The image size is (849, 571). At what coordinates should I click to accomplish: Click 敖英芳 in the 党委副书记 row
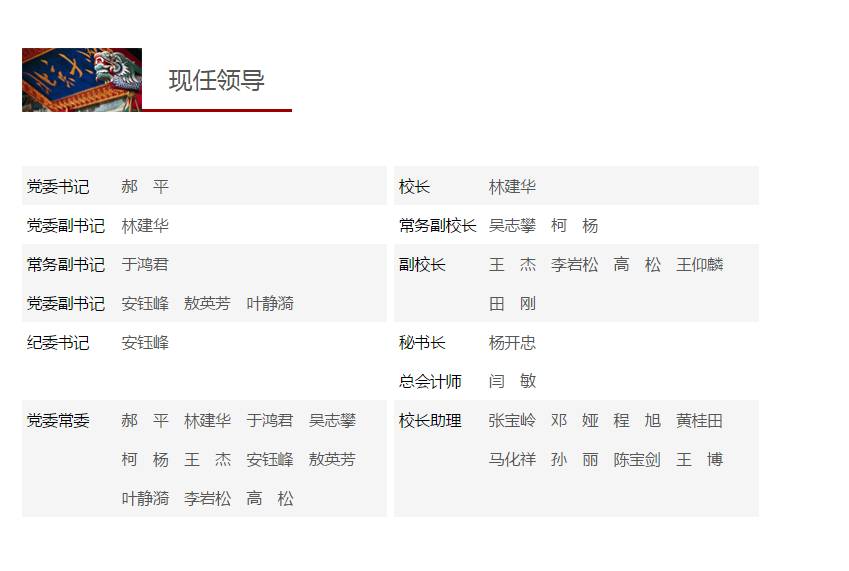pyautogui.click(x=207, y=304)
